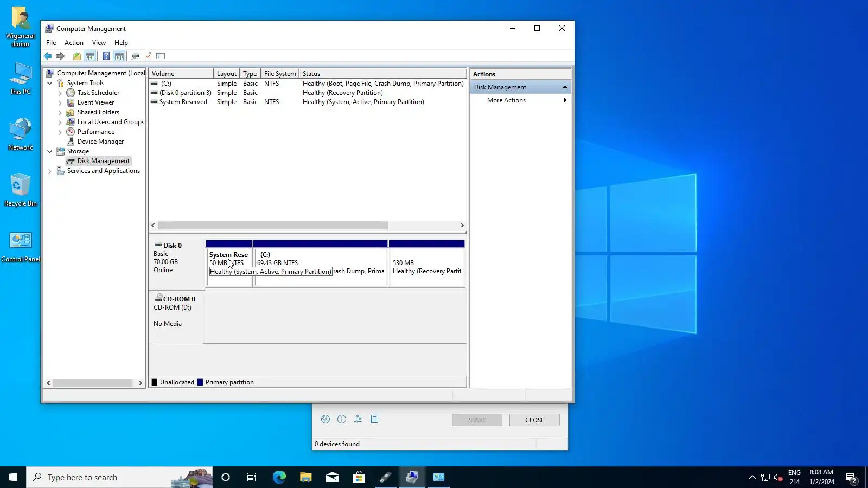The width and height of the screenshot is (868, 488).
Task: Select the 530 MB recovery partition block
Action: (426, 263)
